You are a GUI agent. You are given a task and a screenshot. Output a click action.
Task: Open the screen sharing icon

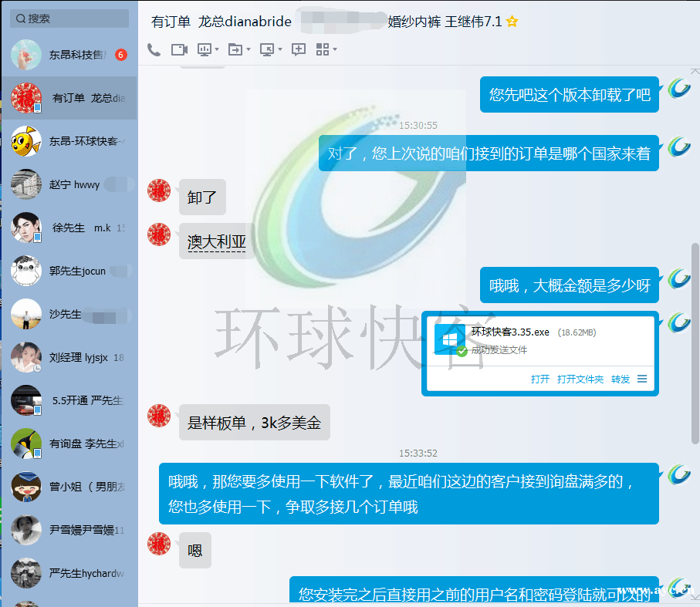[204, 49]
